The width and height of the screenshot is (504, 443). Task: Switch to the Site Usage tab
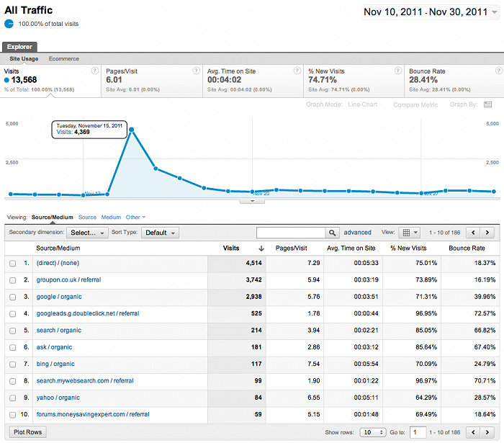(24, 59)
